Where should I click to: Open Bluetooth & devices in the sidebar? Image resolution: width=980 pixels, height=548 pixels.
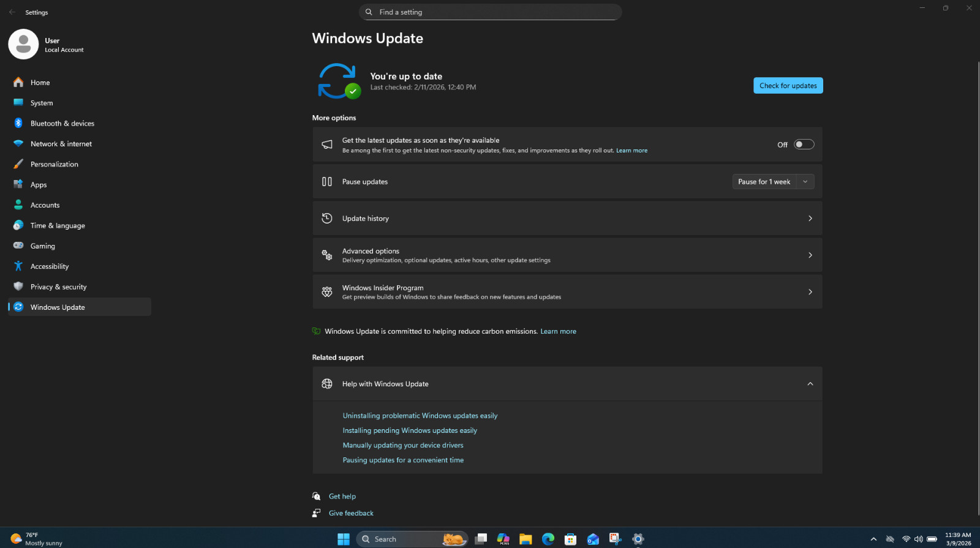80,123
